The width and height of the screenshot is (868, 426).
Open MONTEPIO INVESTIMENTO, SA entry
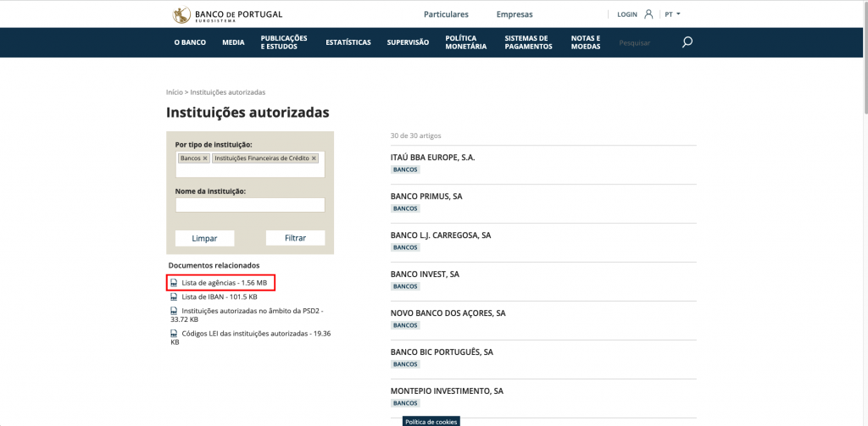click(447, 390)
